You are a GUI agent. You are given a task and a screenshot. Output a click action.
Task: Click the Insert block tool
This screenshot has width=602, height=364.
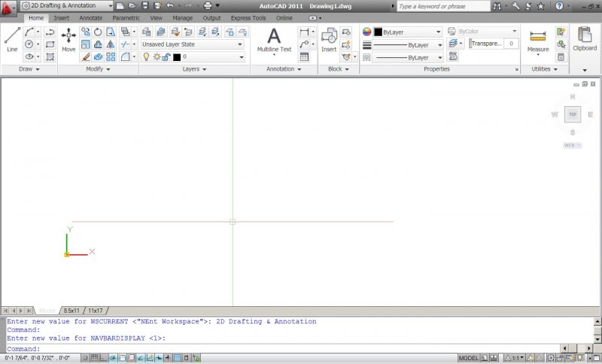click(x=329, y=40)
